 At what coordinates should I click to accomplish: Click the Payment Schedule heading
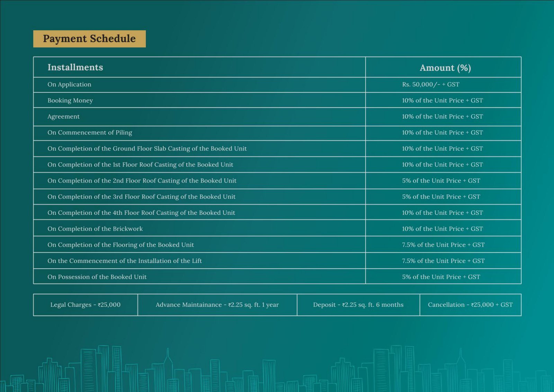pyautogui.click(x=89, y=39)
